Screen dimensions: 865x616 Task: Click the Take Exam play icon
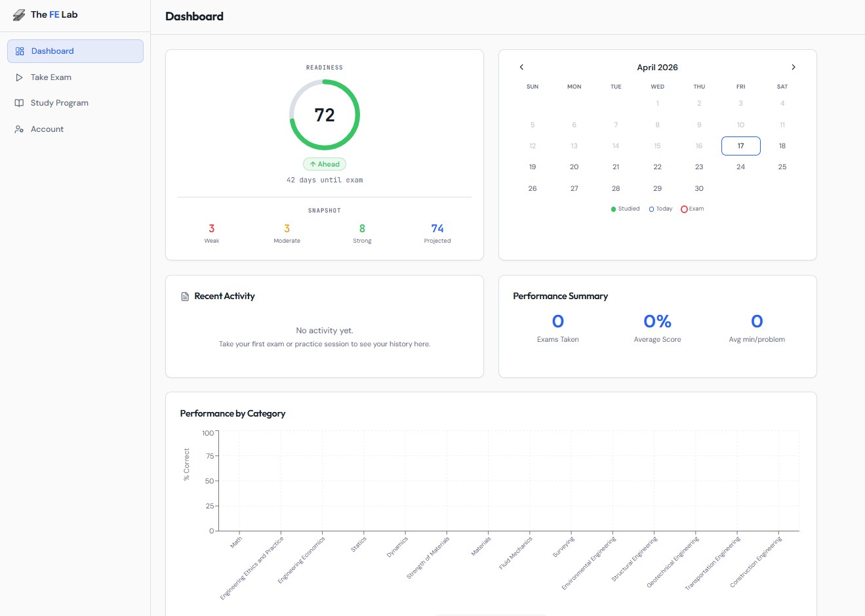pyautogui.click(x=19, y=77)
